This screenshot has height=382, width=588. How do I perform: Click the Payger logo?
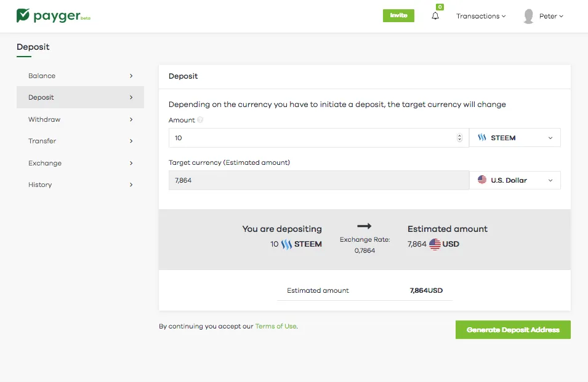[x=53, y=16]
